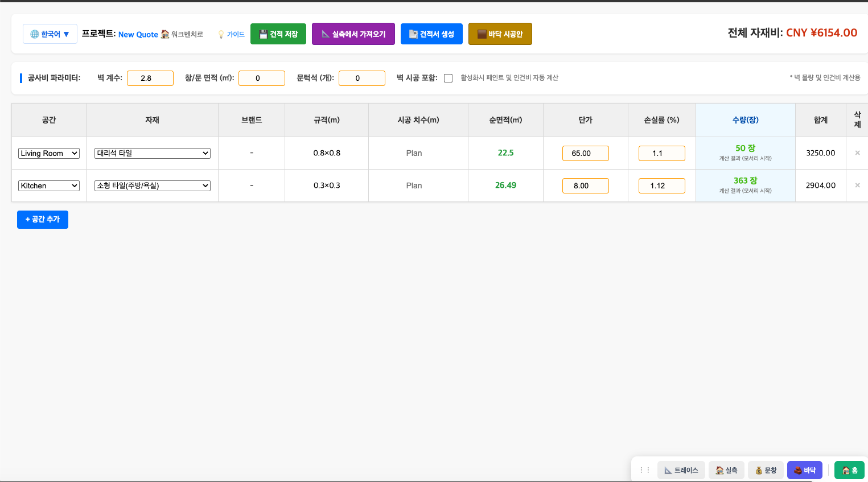
Task: Open the 한국어 language selector
Action: click(50, 34)
